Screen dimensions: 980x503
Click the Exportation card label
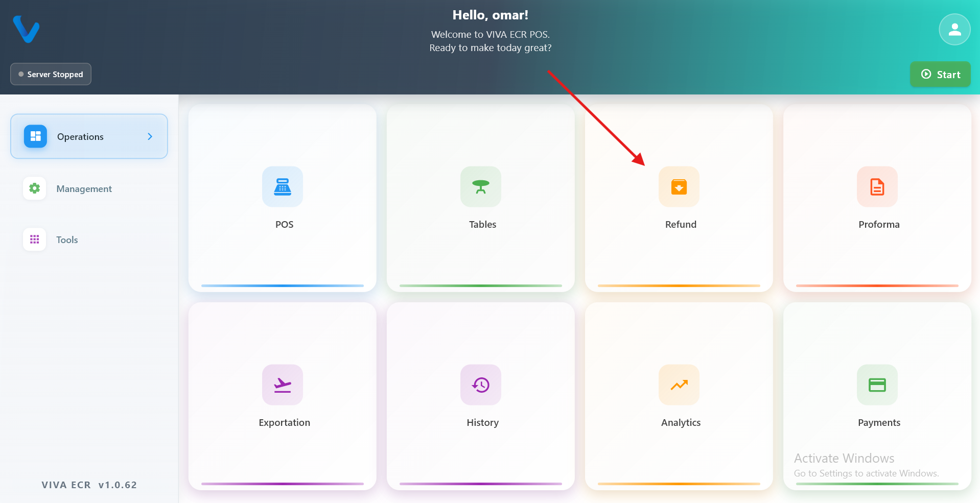(x=285, y=423)
